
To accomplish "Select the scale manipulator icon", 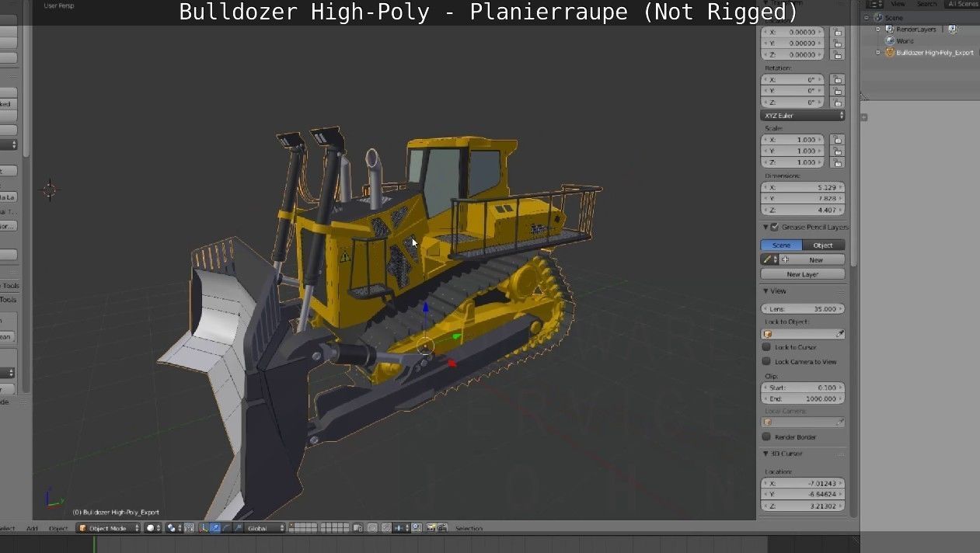I will [239, 528].
